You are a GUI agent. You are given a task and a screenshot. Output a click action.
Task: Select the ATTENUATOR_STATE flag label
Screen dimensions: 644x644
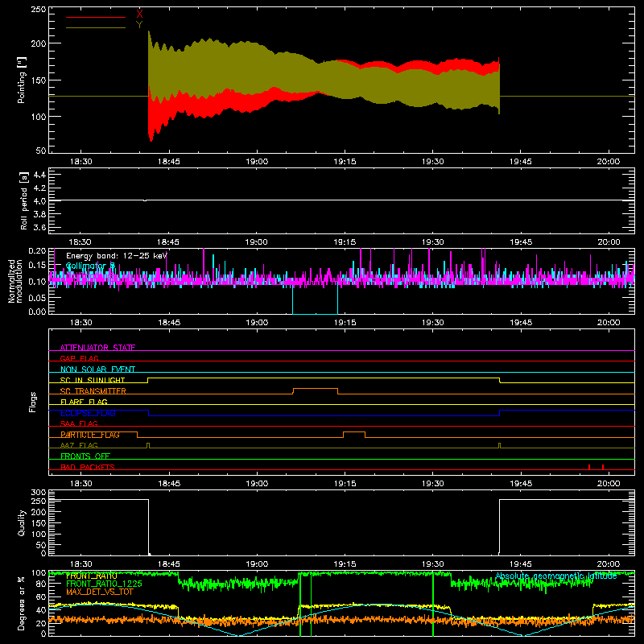[x=97, y=348]
